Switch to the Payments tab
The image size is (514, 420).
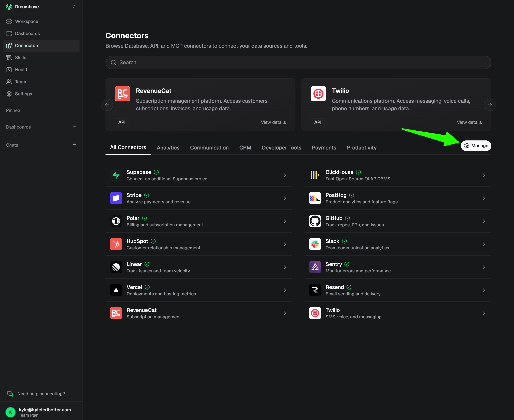pos(324,148)
